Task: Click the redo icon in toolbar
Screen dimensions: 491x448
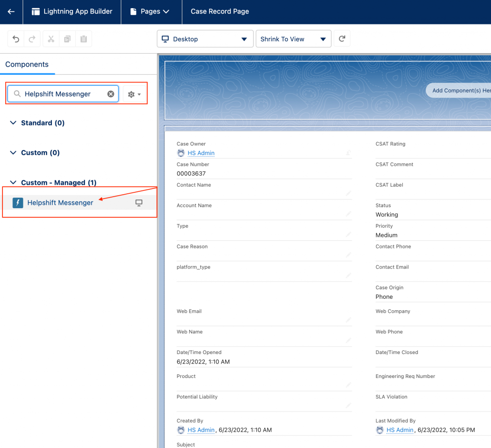Action: tap(32, 39)
